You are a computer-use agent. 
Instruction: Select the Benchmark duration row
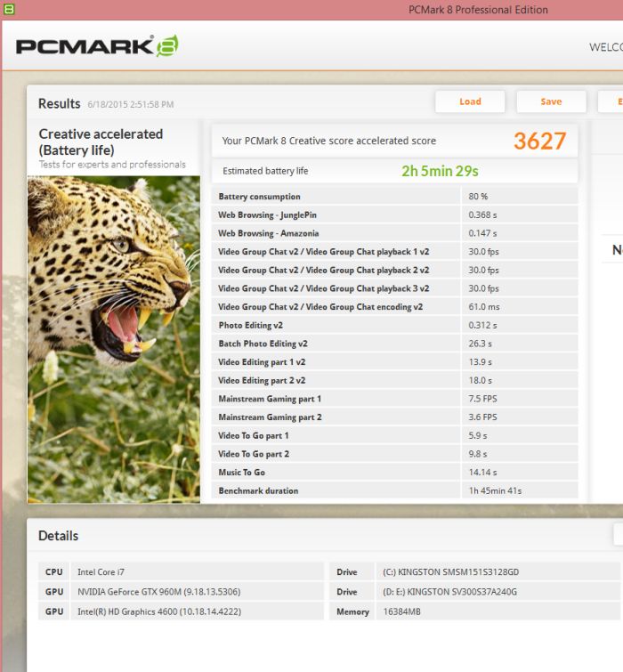point(394,490)
